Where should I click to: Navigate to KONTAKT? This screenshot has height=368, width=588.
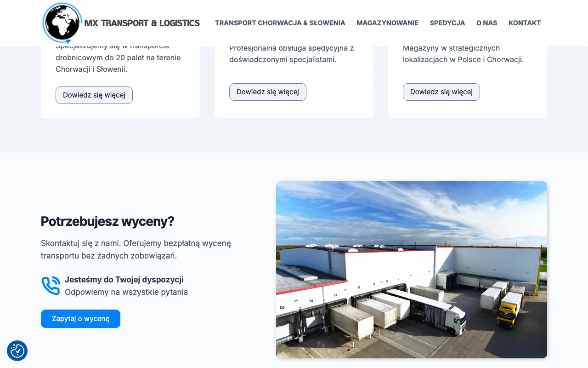tap(525, 23)
